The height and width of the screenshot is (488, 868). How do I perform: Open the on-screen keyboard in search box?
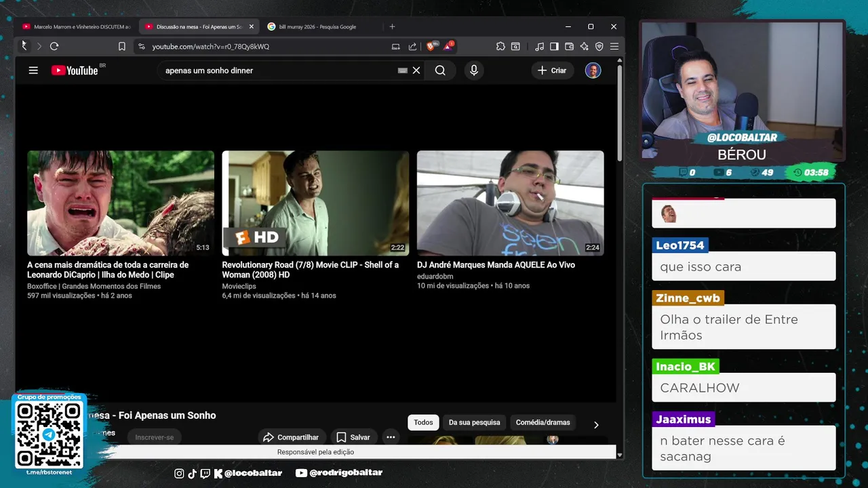coord(403,70)
